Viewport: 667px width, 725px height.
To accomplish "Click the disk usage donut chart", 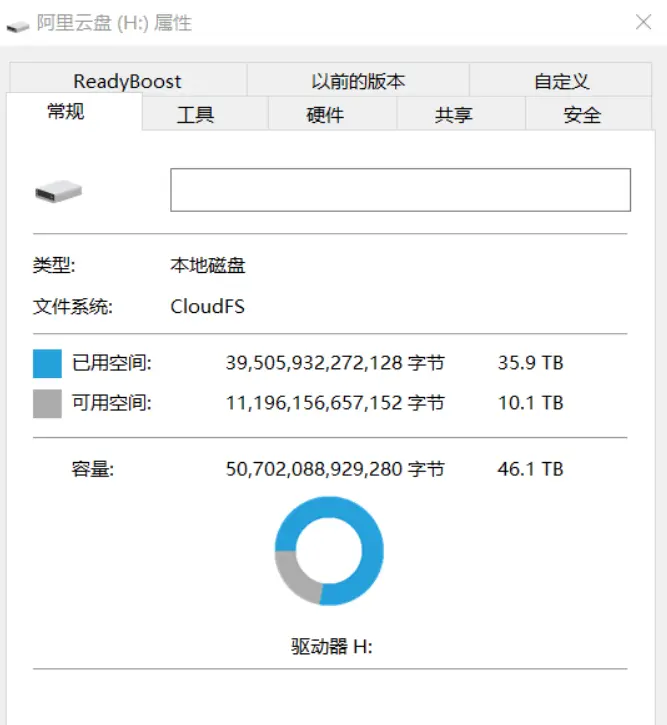I will point(329,551).
